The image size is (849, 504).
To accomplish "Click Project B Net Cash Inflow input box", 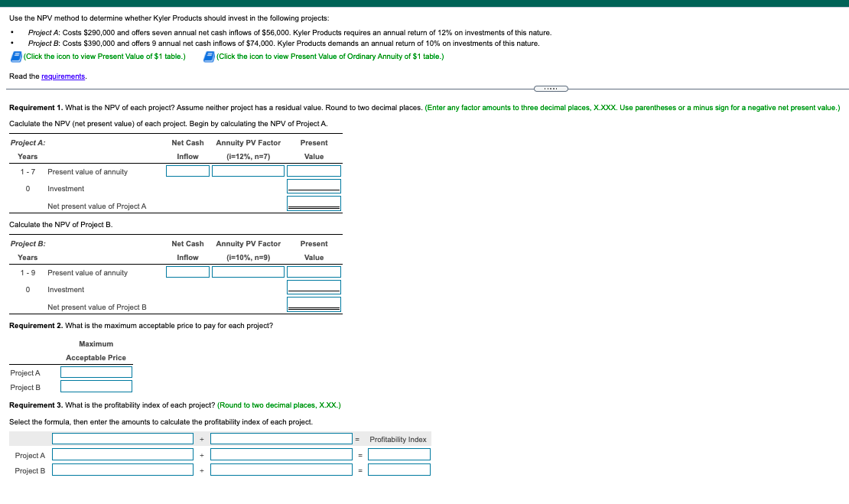I will point(187,272).
